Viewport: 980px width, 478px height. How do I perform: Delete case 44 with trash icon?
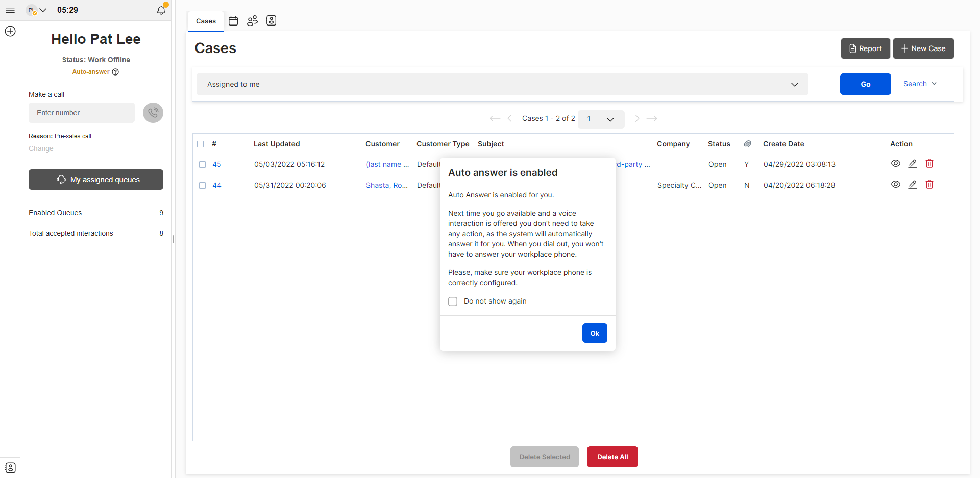(x=929, y=185)
